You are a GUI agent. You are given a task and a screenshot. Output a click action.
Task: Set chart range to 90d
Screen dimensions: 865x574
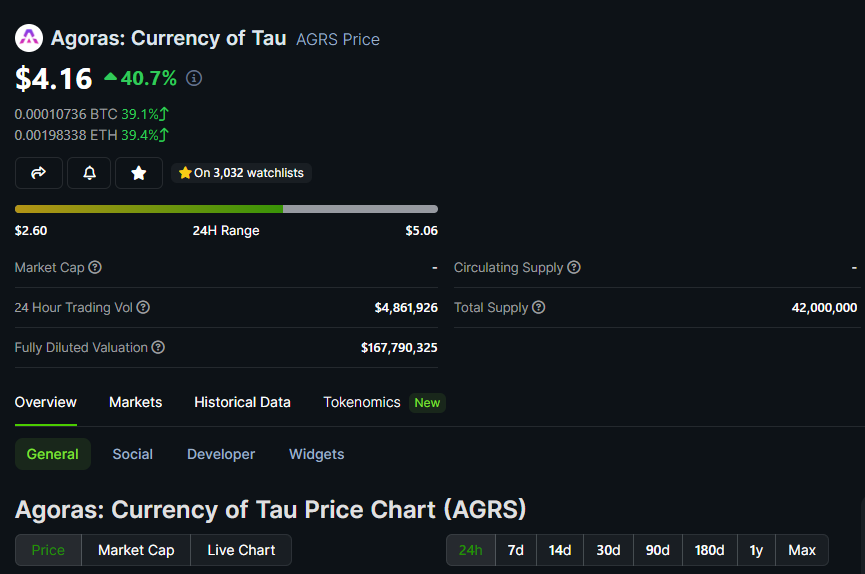click(658, 550)
